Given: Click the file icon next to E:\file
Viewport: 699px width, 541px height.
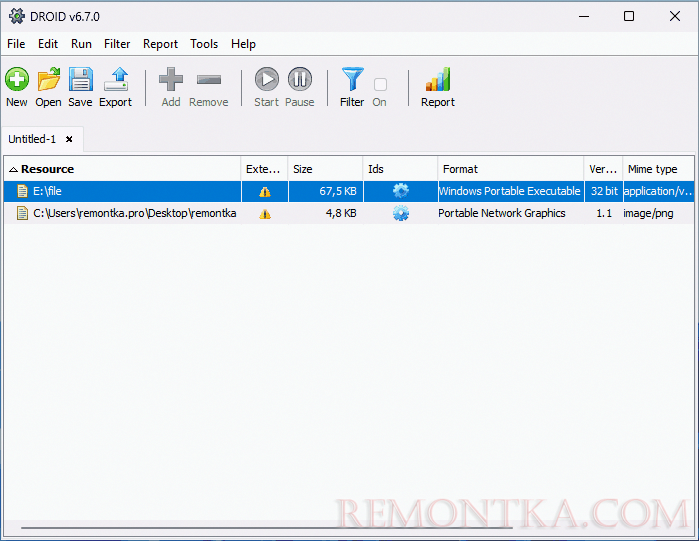Looking at the screenshot, I should (x=22, y=191).
